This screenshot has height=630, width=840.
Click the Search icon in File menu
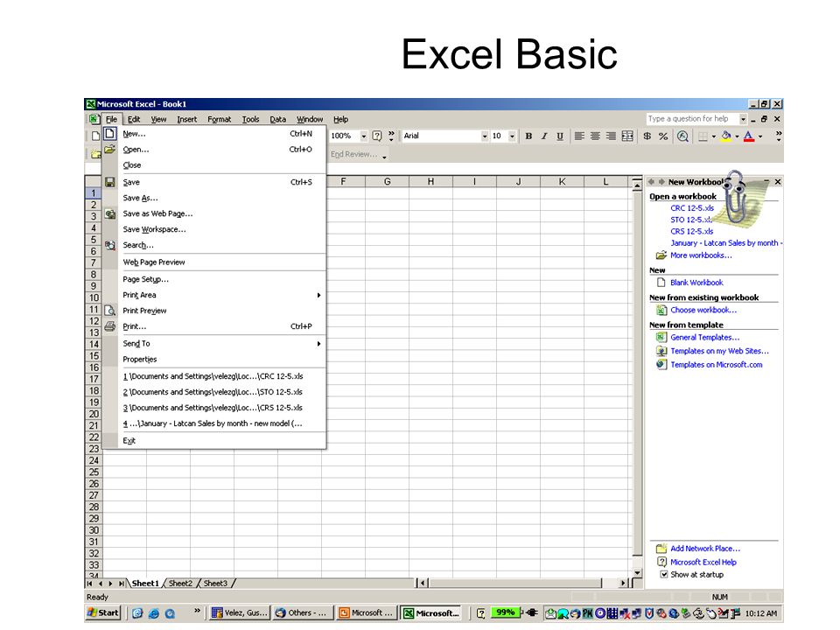pyautogui.click(x=110, y=245)
